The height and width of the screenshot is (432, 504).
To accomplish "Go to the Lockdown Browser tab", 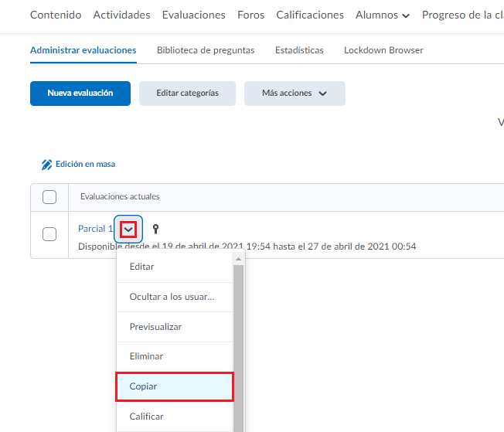I will pos(383,50).
